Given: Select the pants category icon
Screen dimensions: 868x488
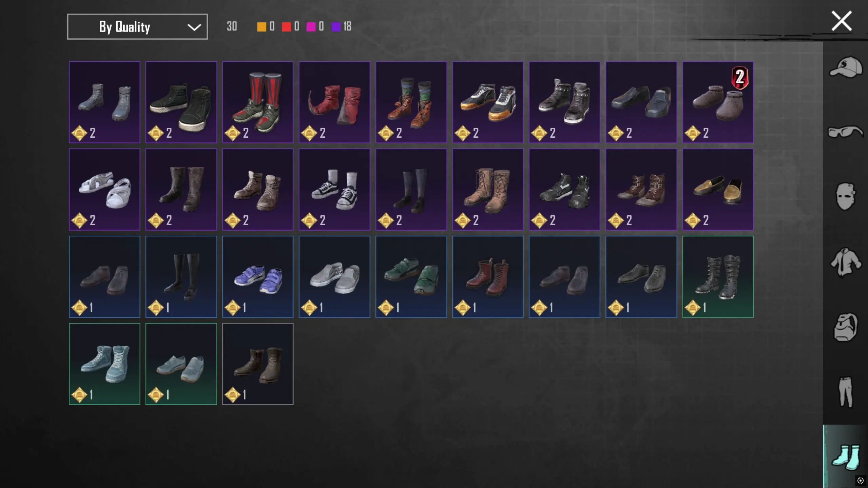Looking at the screenshot, I should point(846,392).
